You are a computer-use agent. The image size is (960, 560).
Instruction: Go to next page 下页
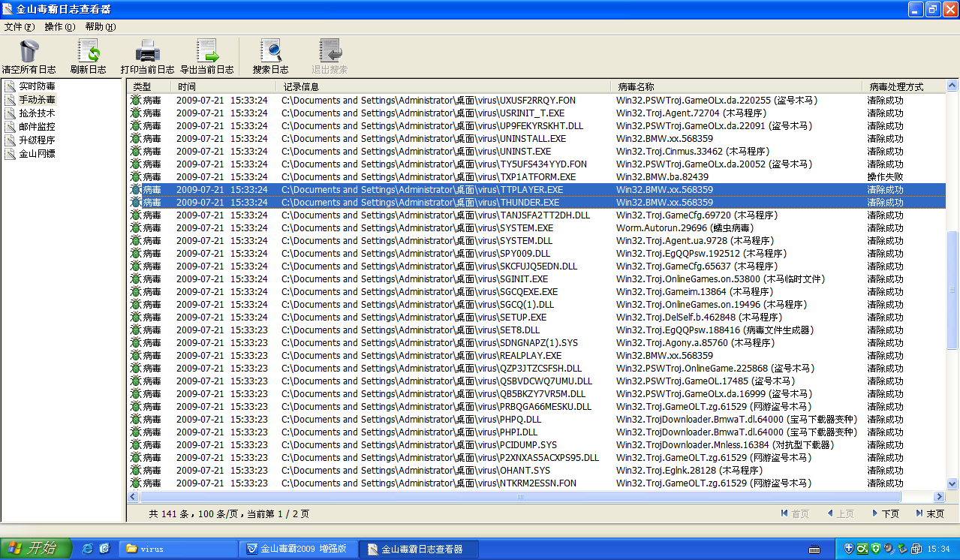886,514
